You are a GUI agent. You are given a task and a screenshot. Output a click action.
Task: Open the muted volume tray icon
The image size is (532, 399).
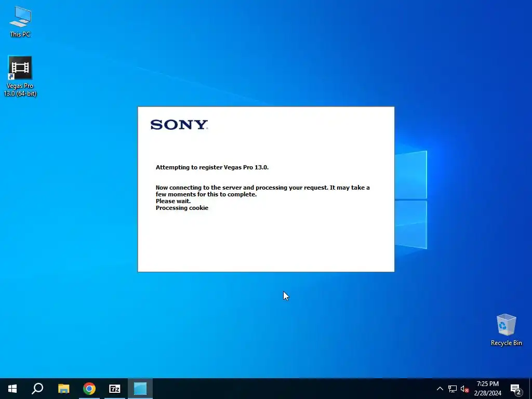coord(464,389)
